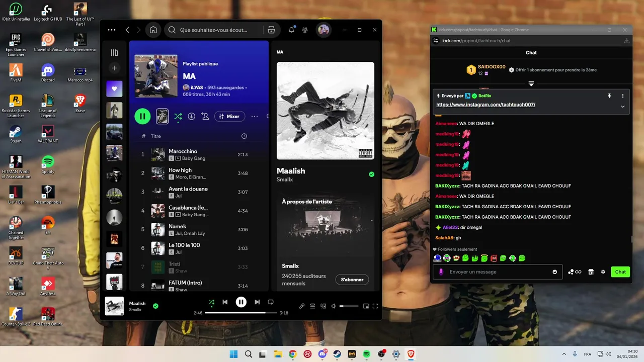Image resolution: width=644 pixels, height=362 pixels.
Task: Select track Le 100 le 100
Action: (199, 248)
